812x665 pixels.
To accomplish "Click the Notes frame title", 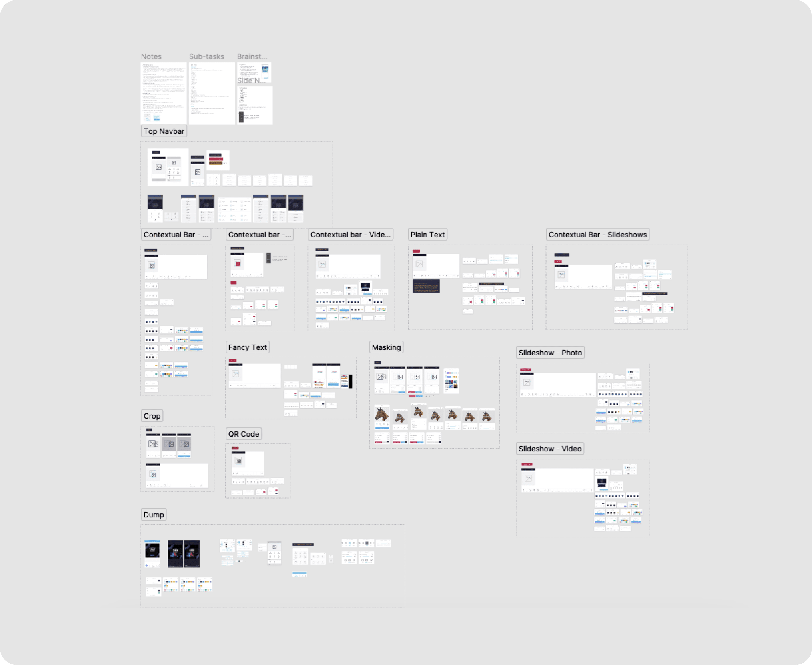I will tap(151, 56).
